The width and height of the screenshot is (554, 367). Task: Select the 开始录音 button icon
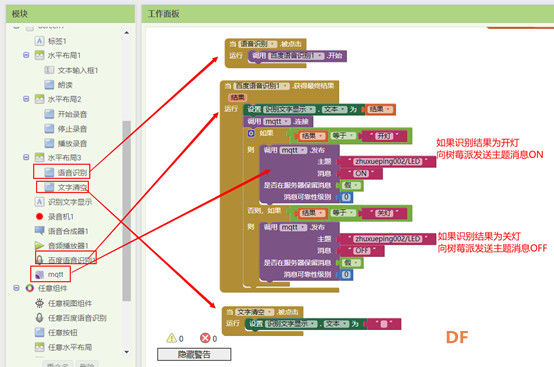pyautogui.click(x=49, y=114)
